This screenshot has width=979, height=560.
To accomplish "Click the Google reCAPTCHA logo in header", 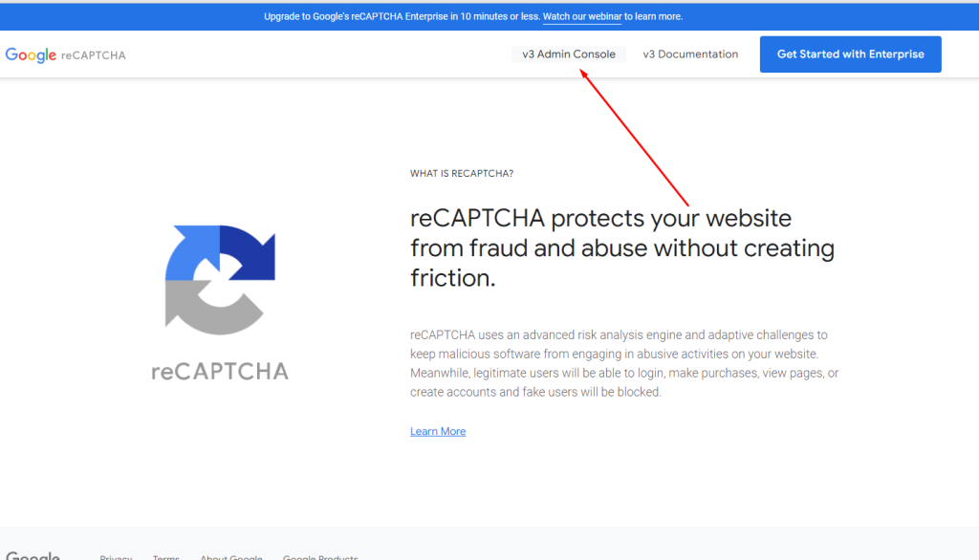I will pos(66,54).
